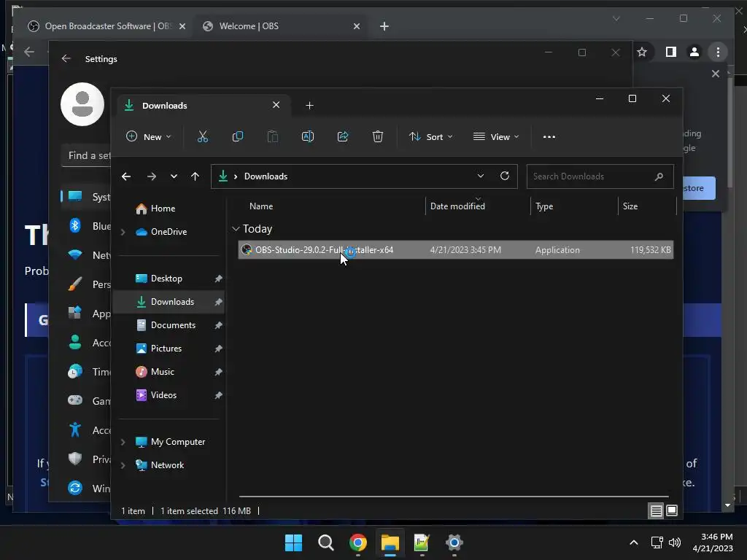This screenshot has height=560, width=747.
Task: Open Chrome's three-dot menu
Action: click(x=718, y=52)
